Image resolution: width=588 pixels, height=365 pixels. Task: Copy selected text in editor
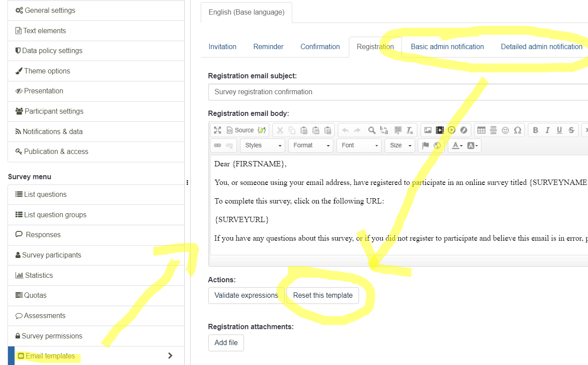pyautogui.click(x=292, y=130)
